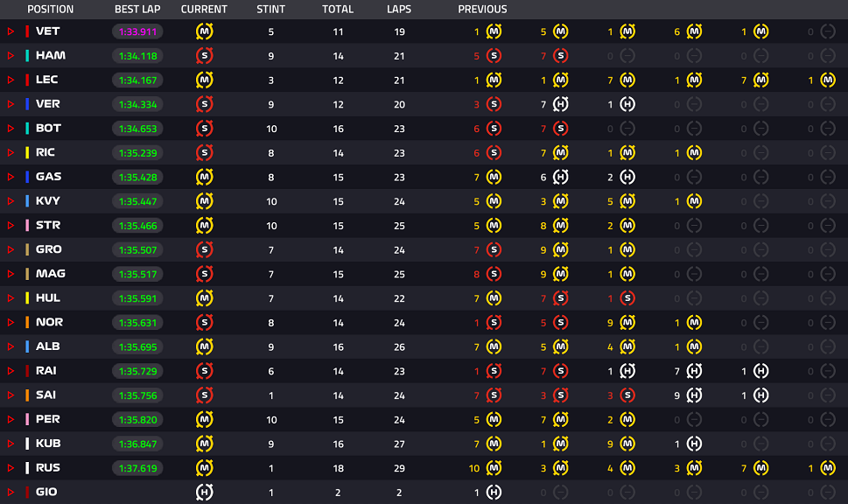The width and height of the screenshot is (848, 504).
Task: Click VER's current soft tyre icon
Action: pos(205,104)
